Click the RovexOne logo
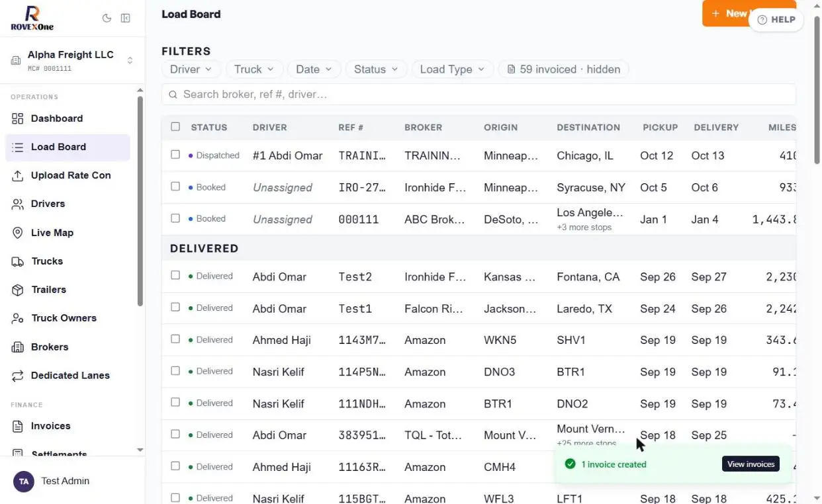This screenshot has width=822, height=504. (32, 19)
